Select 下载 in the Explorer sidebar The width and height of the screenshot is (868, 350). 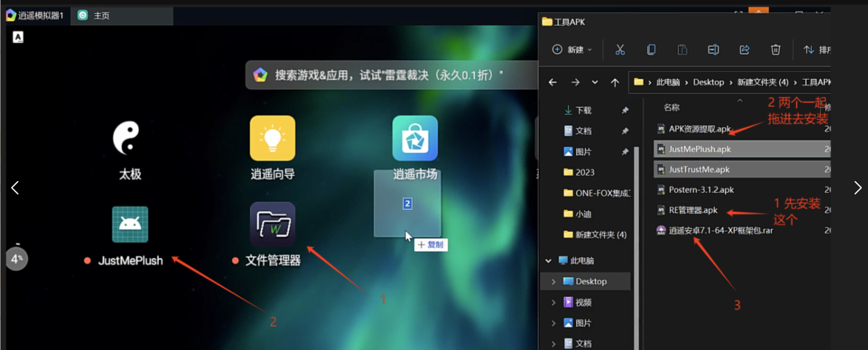tap(577, 110)
